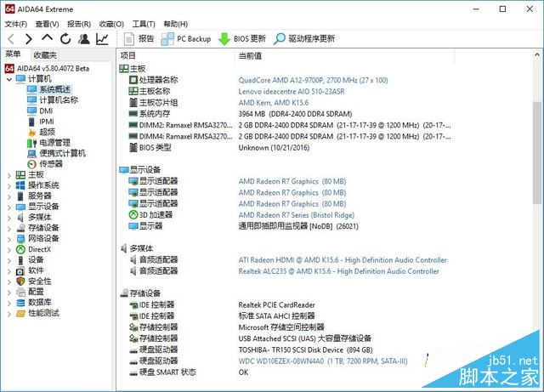544x392 pixels.
Task: Open AMD Radeon R7 Series (Bristol Ridge) link
Action: pyautogui.click(x=297, y=215)
